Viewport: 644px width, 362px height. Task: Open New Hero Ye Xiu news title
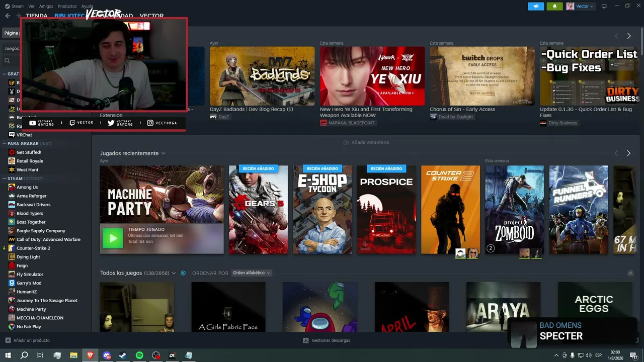pyautogui.click(x=366, y=112)
